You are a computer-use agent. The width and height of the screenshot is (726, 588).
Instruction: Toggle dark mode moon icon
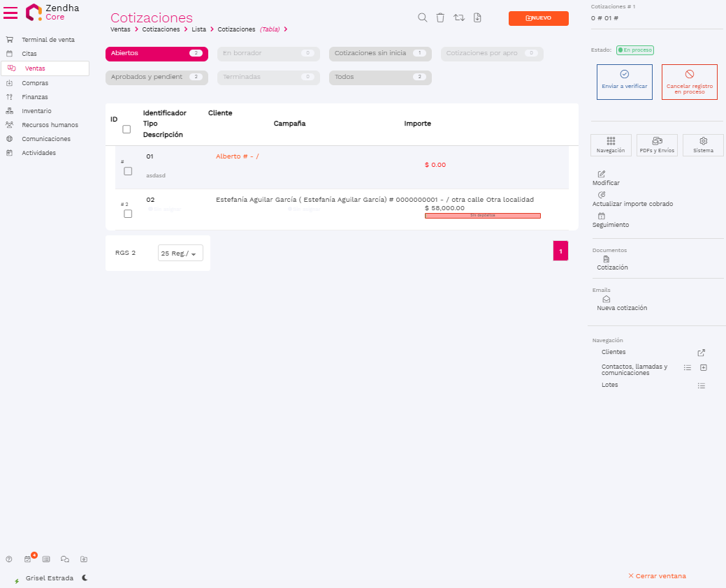(x=85, y=578)
